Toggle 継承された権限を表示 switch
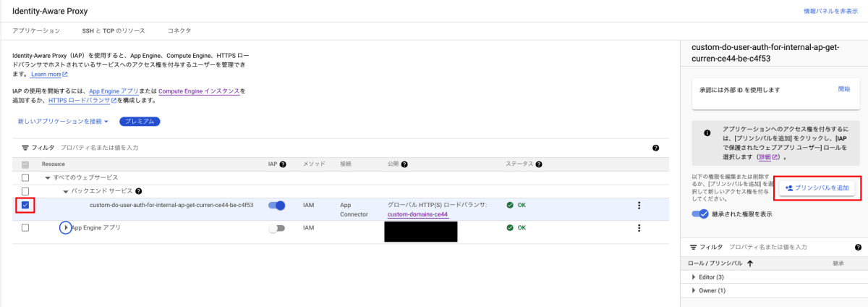 click(x=700, y=214)
